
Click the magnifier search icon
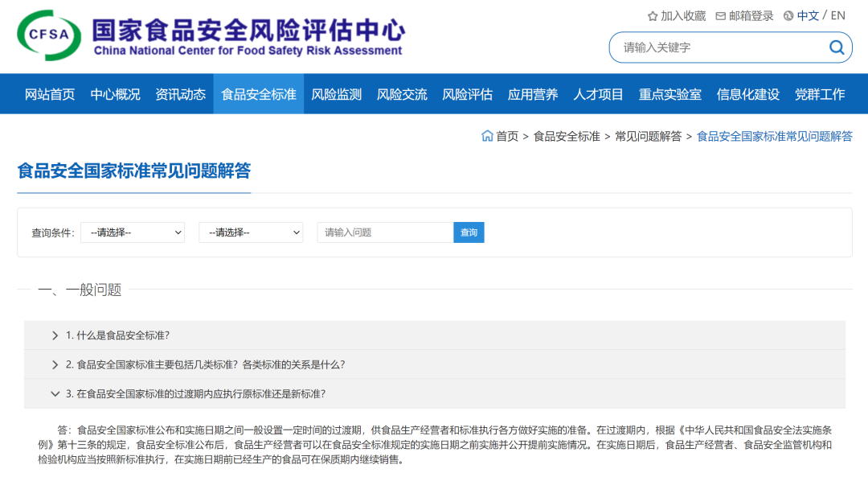tap(836, 47)
